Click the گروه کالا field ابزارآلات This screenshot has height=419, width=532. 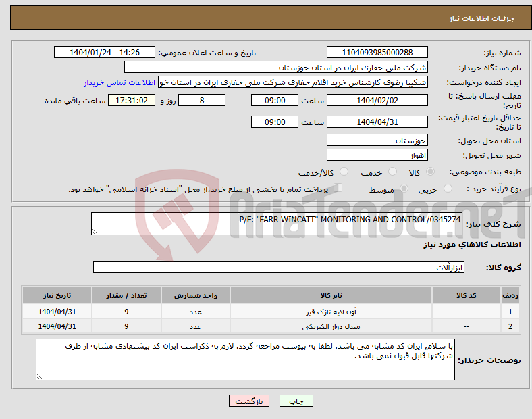click(x=279, y=267)
